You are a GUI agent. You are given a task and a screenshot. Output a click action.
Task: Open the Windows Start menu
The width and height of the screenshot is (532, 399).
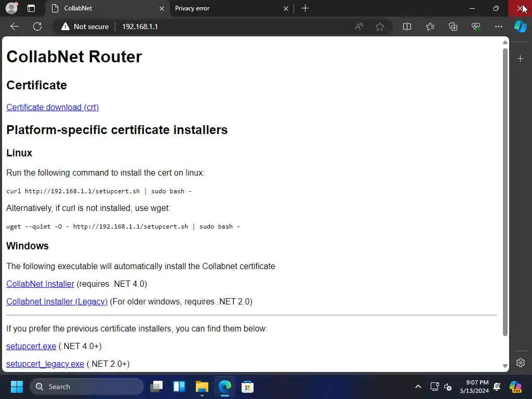(17, 387)
